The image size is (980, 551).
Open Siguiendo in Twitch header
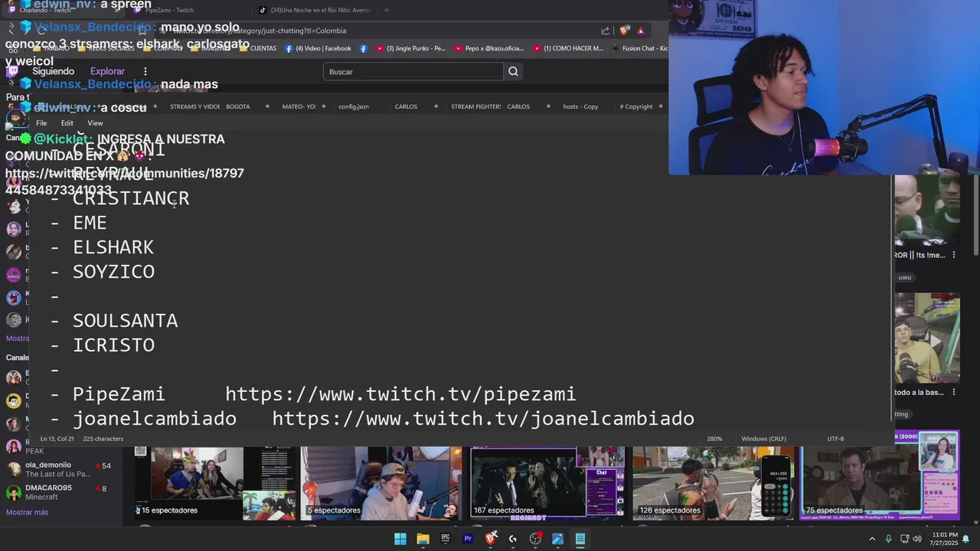[x=53, y=71]
